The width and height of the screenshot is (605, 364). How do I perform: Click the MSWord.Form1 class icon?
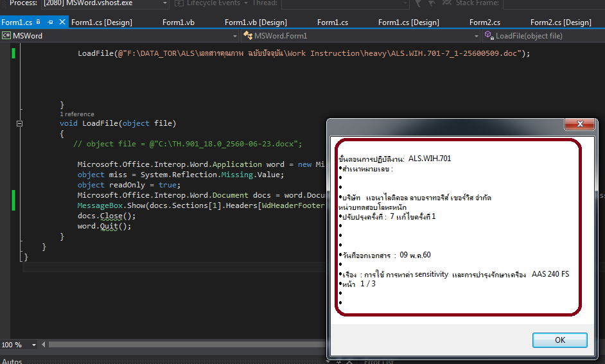(248, 36)
